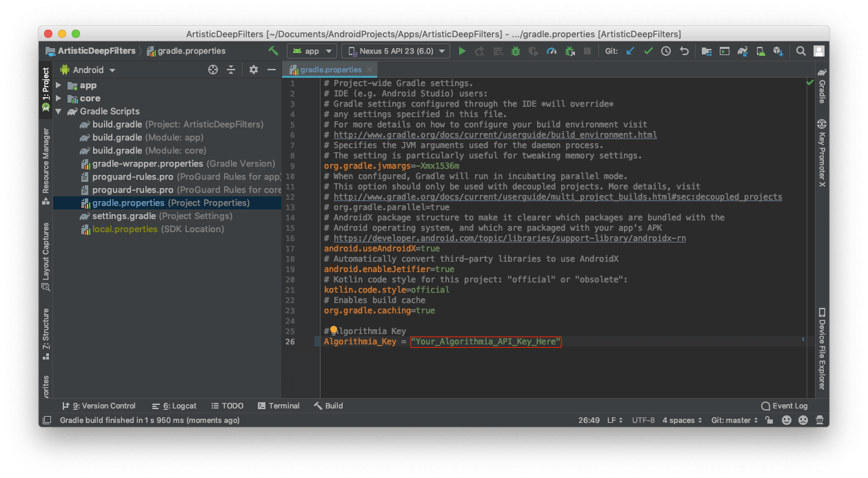868x478 pixels.
Task: Collapse all in Project panel
Action: (x=231, y=70)
